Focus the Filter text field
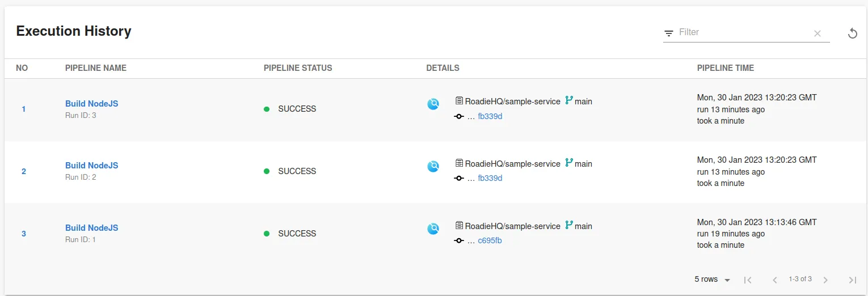Image resolution: width=868 pixels, height=296 pixels. [x=743, y=32]
